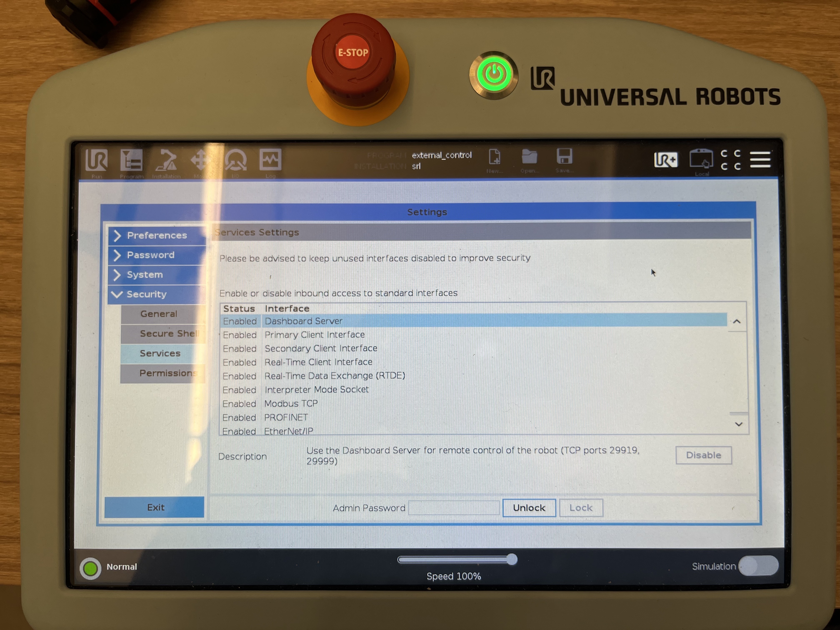Expand the Preferences section
Image resolution: width=840 pixels, height=630 pixels.
click(156, 235)
